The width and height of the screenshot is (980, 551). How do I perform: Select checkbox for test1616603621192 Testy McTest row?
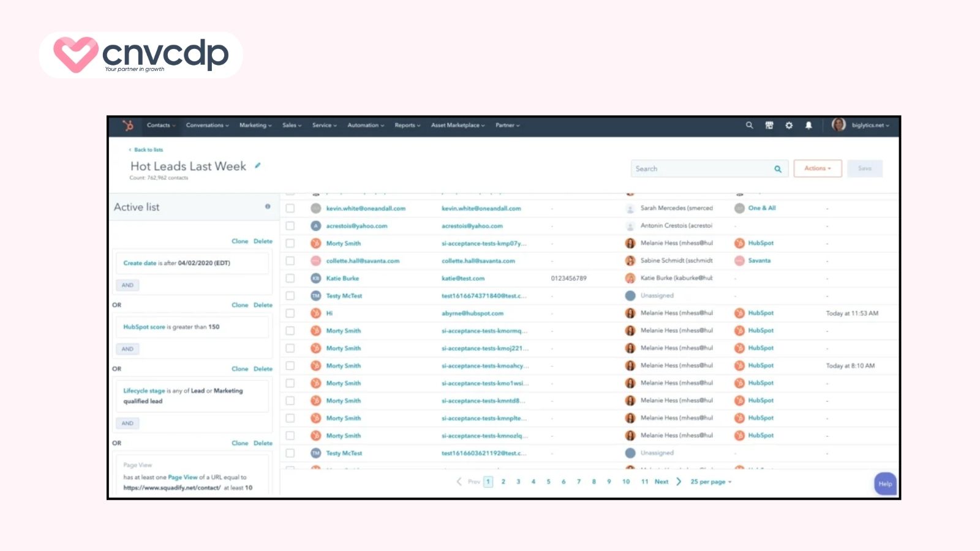tap(290, 453)
